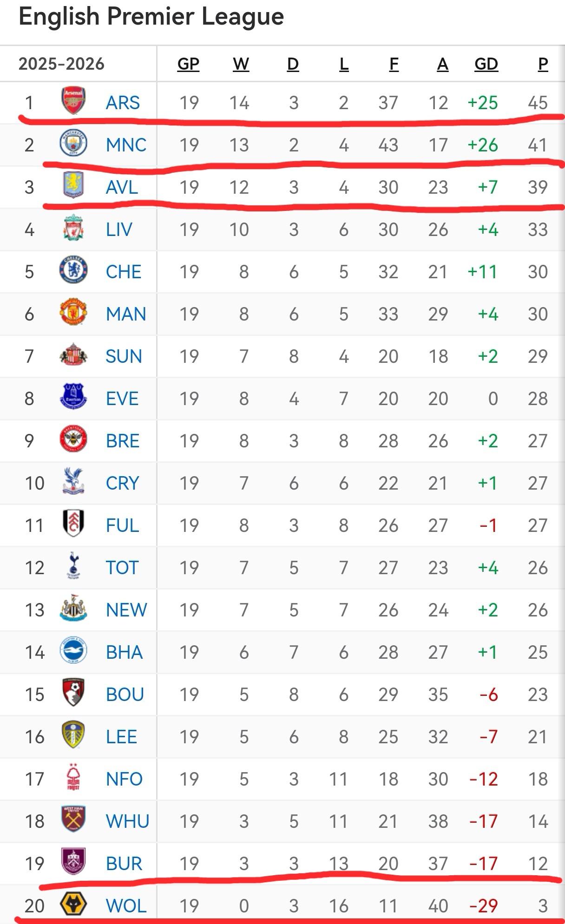Open the SUN team link
Screen dimensions: 565x924
click(x=124, y=356)
